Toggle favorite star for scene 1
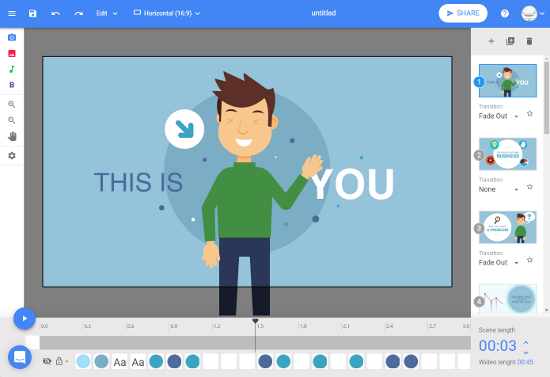The image size is (550, 377). (530, 113)
